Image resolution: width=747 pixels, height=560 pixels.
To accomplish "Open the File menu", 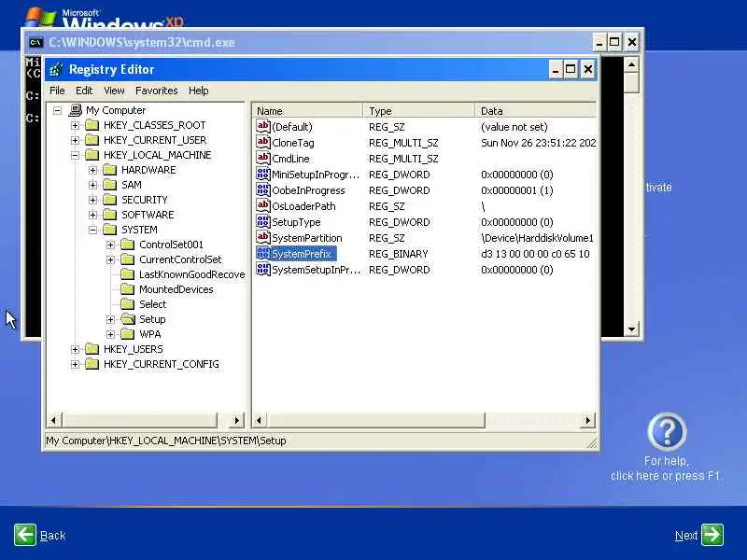I will 57,91.
